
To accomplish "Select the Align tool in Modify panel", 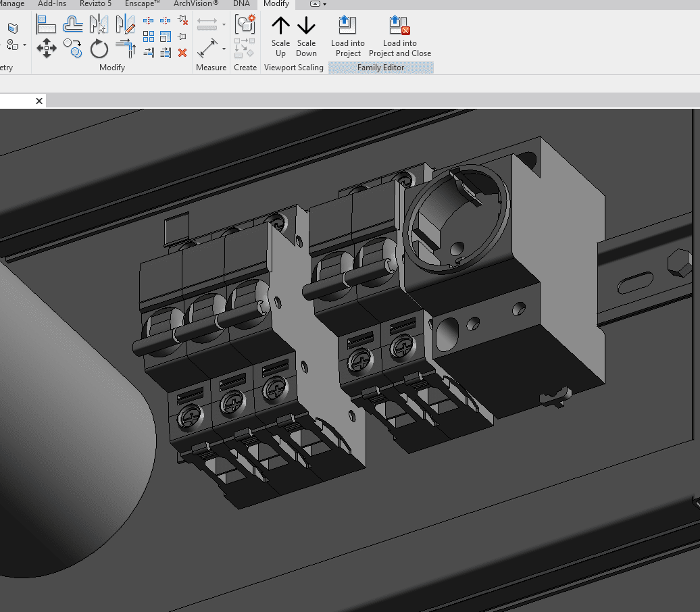I will click(46, 25).
